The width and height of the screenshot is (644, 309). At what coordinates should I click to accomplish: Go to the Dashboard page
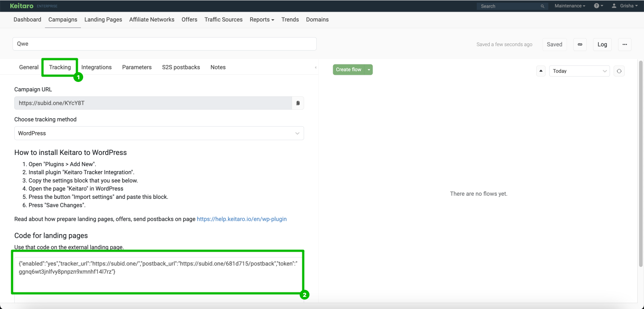click(x=27, y=20)
